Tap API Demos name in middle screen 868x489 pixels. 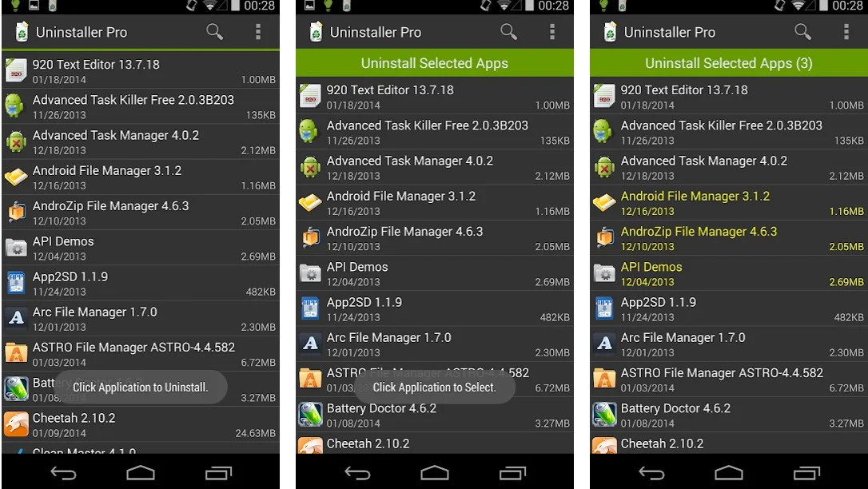pyautogui.click(x=357, y=267)
